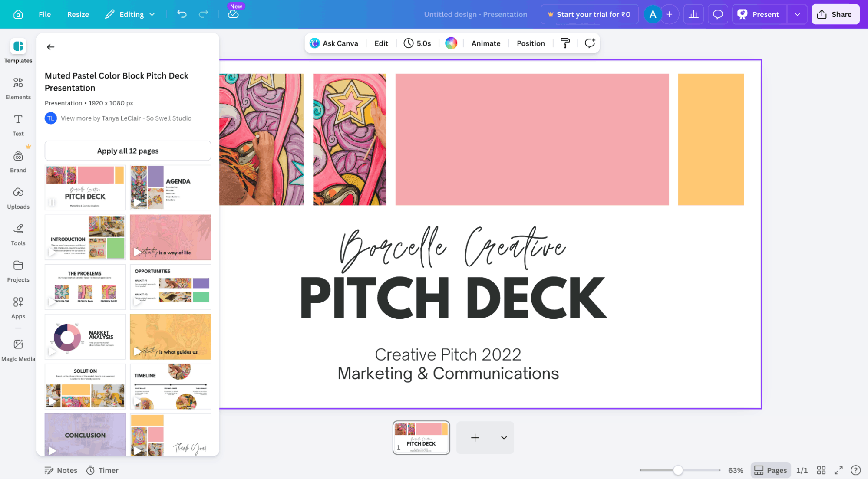Expand the add page options chevron
Screen dimensions: 868x479
(x=504, y=438)
